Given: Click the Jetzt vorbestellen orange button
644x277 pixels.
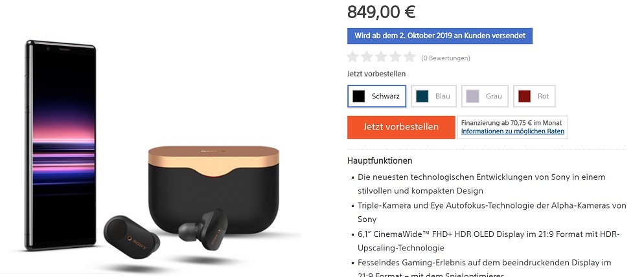Looking at the screenshot, I should pos(401,127).
